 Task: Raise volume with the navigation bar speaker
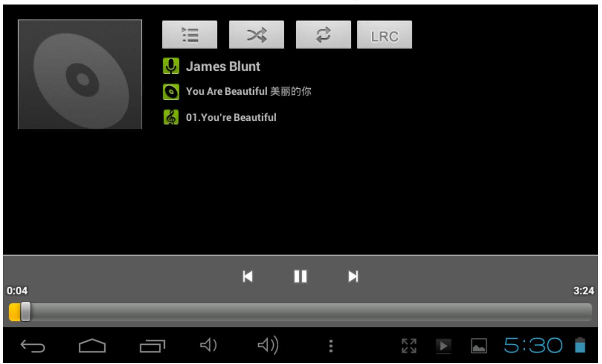[x=268, y=345]
